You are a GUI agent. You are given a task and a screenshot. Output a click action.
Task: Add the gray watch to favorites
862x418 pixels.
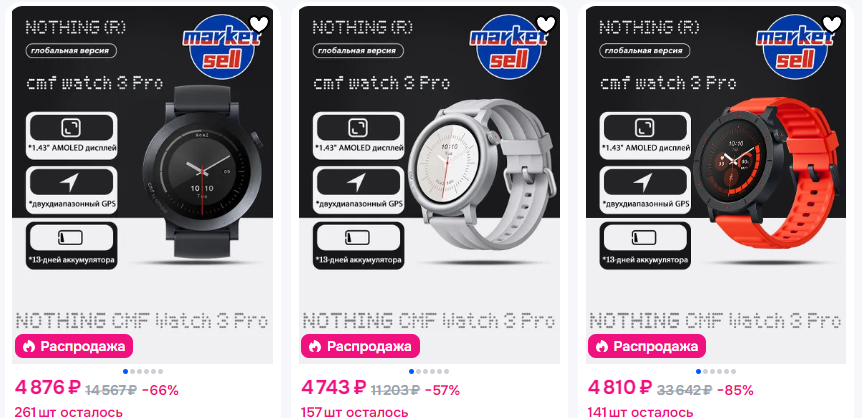click(546, 24)
